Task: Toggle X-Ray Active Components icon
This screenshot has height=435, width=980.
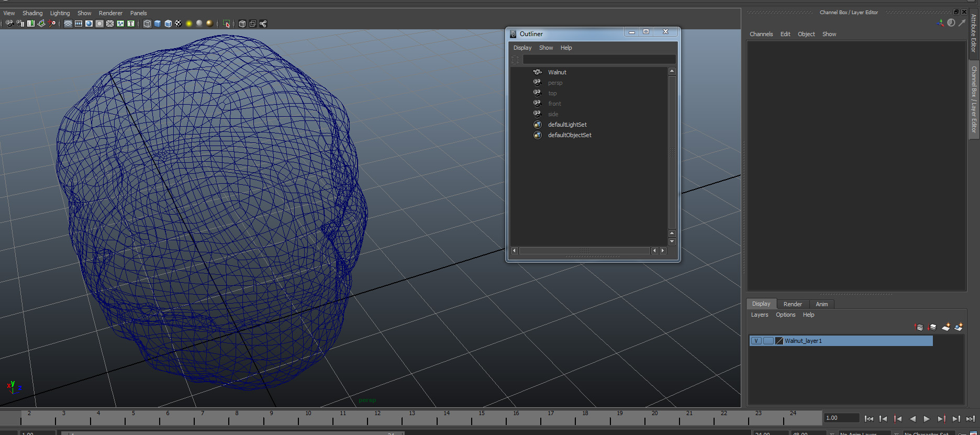Action: coord(252,24)
